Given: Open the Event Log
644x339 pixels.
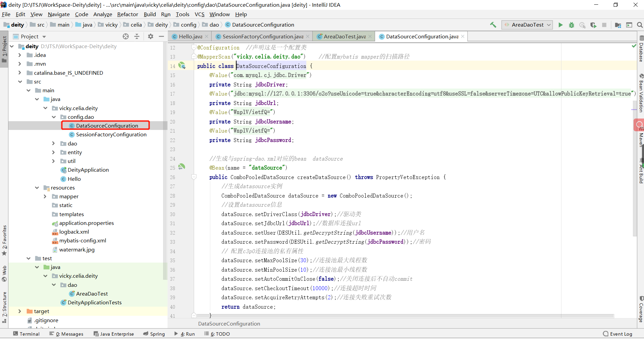Looking at the screenshot, I should click(x=618, y=334).
